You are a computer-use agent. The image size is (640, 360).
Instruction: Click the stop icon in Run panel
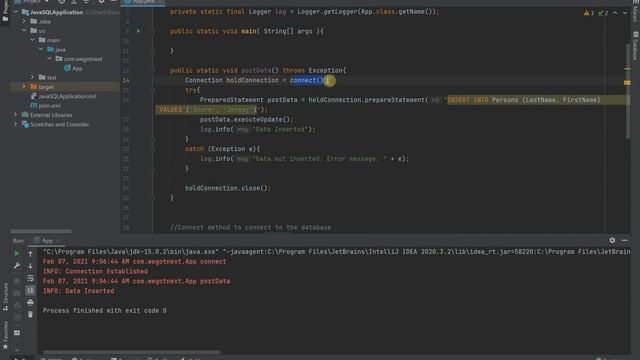coord(17,281)
